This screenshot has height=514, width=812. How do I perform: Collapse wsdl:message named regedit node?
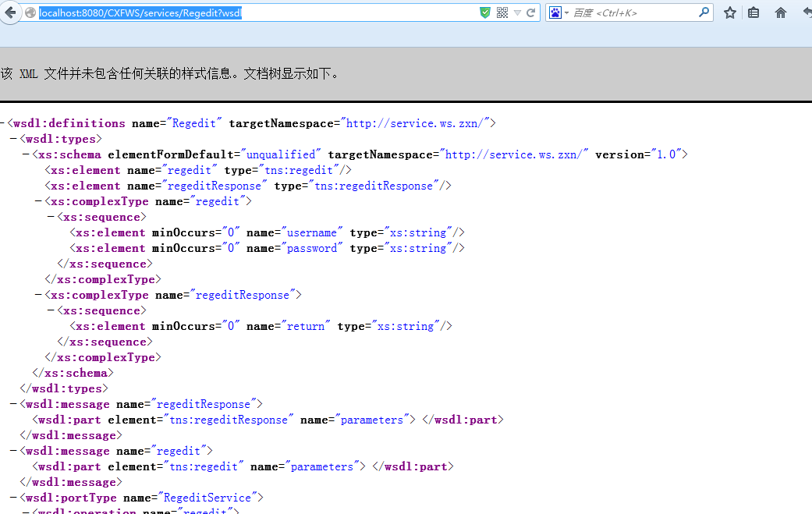tap(14, 451)
